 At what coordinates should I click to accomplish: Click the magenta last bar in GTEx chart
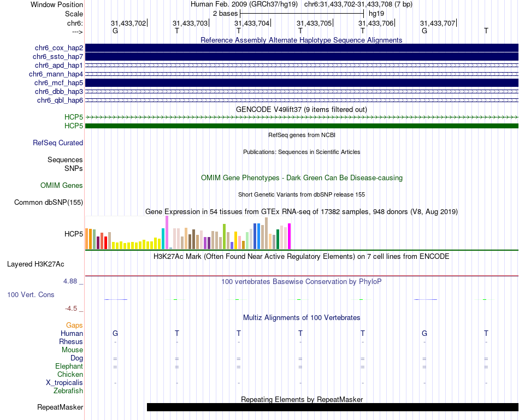[x=290, y=236]
